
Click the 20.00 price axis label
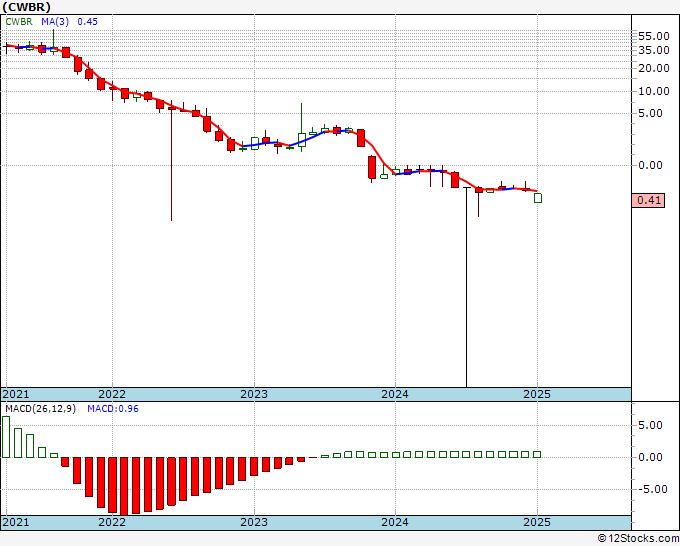[654, 68]
